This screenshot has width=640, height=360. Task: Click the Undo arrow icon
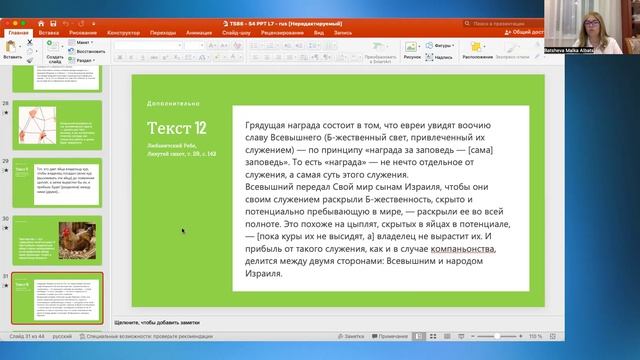66,24
